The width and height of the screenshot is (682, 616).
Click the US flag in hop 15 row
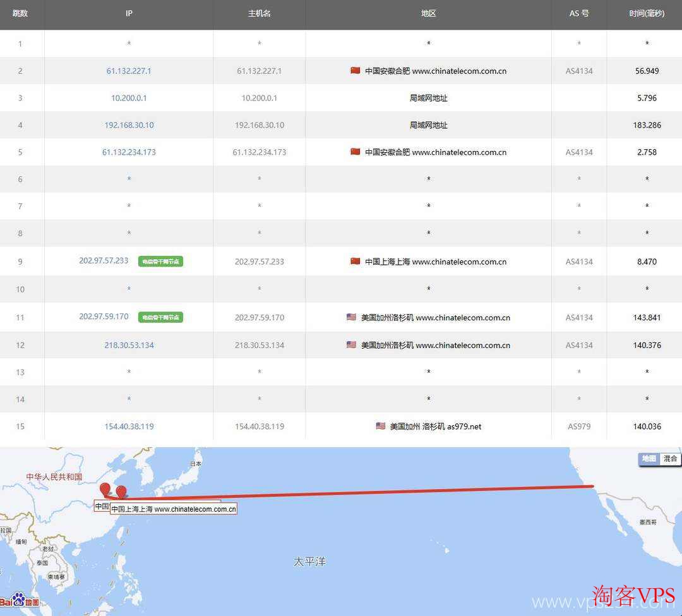pos(381,426)
